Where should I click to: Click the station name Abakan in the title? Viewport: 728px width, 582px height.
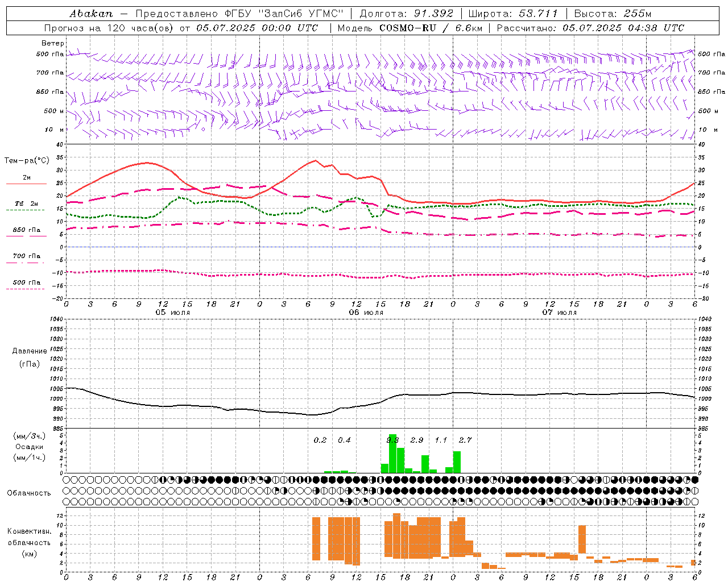tap(92, 13)
